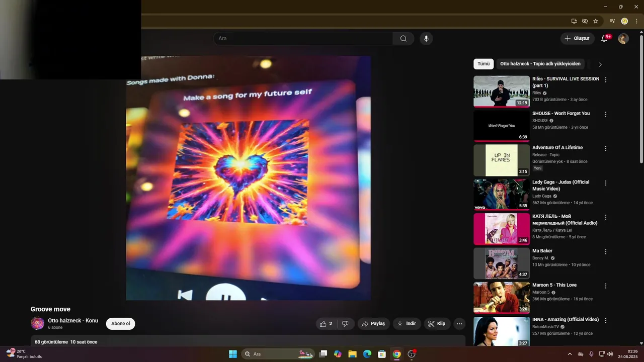Viewport: 644px width, 362px height.
Task: Open the weather widget showing 28°C
Action: [x=24, y=354]
